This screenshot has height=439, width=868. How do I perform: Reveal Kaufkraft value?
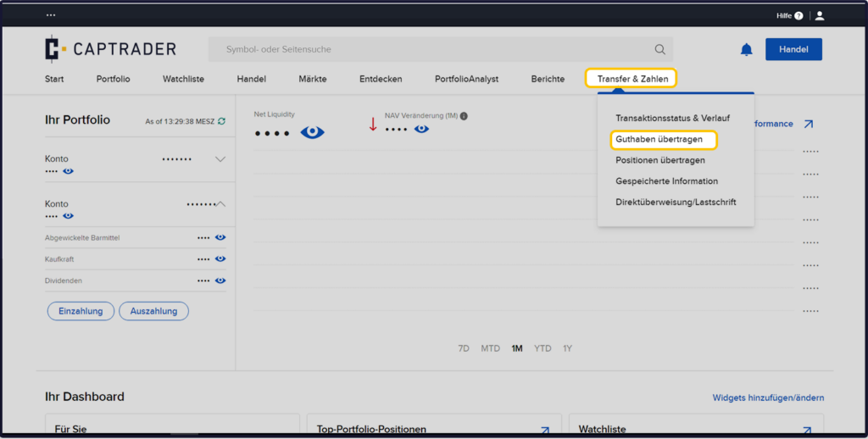coord(220,258)
